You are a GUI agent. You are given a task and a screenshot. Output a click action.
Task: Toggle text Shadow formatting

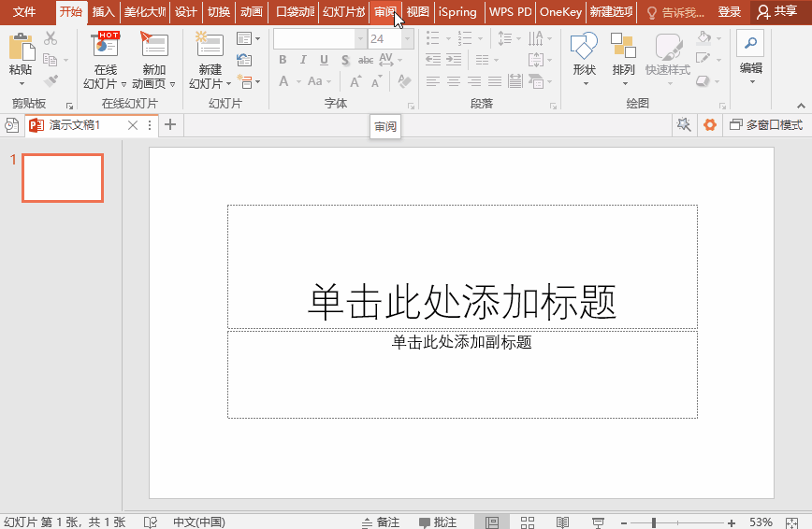[x=345, y=60]
